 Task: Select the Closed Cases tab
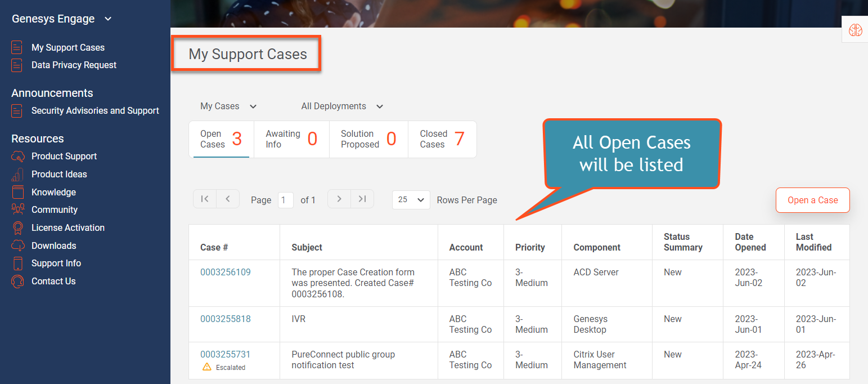[x=442, y=139]
